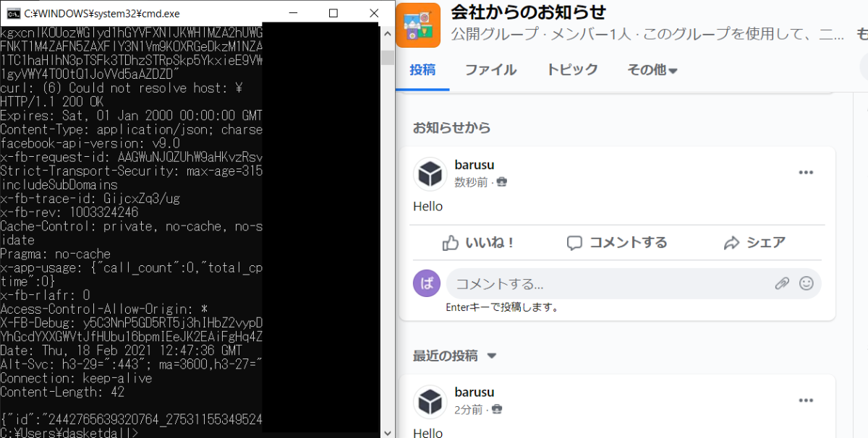Expand the 最近の投稿 sort dropdown
This screenshot has width=868, height=438.
tap(455, 356)
